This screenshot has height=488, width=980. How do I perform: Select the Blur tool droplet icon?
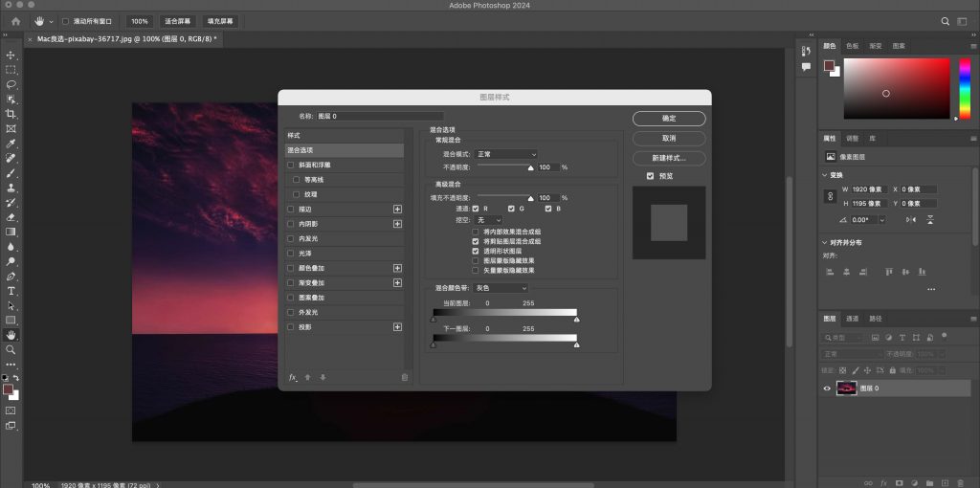pyautogui.click(x=11, y=247)
